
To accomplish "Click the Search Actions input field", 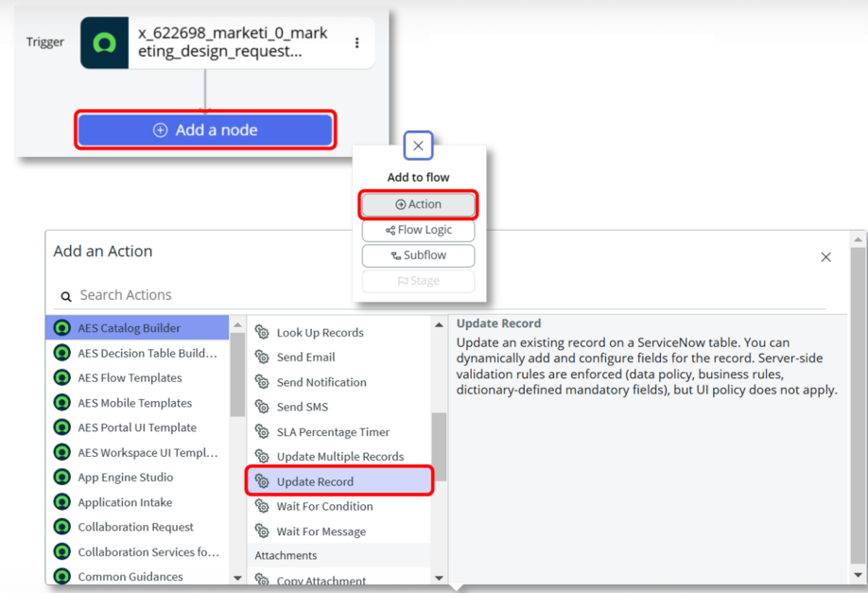I will [440, 295].
